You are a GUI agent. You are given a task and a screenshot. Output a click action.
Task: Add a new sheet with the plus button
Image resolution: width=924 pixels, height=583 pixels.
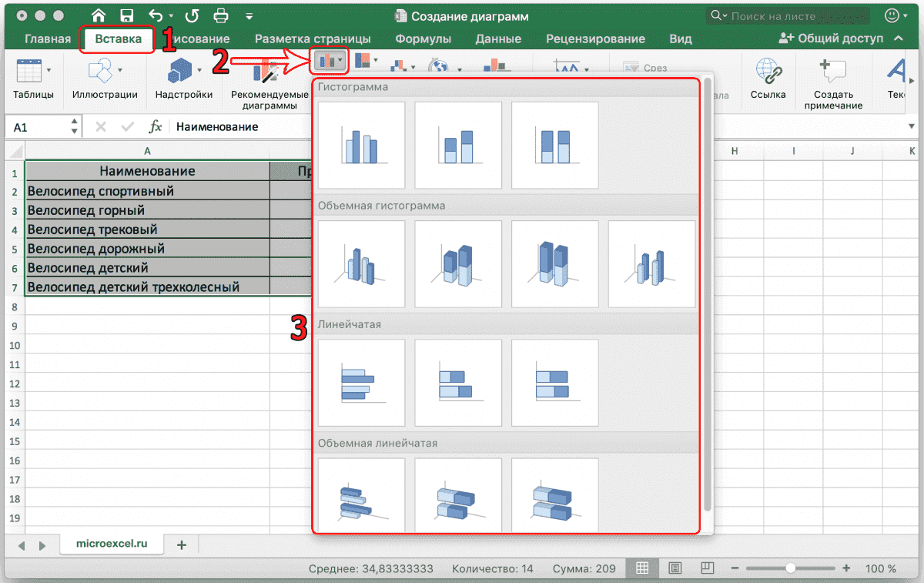point(181,543)
